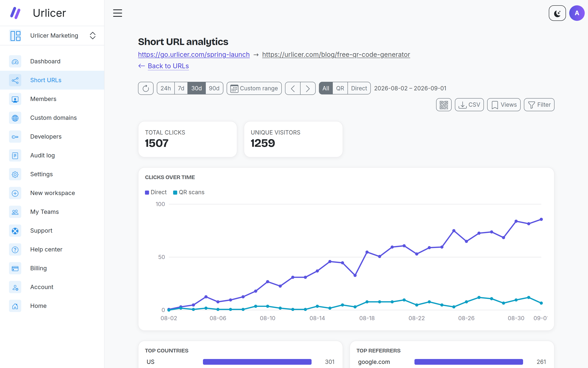
Task: Click the Help center question icon
Action: point(15,249)
